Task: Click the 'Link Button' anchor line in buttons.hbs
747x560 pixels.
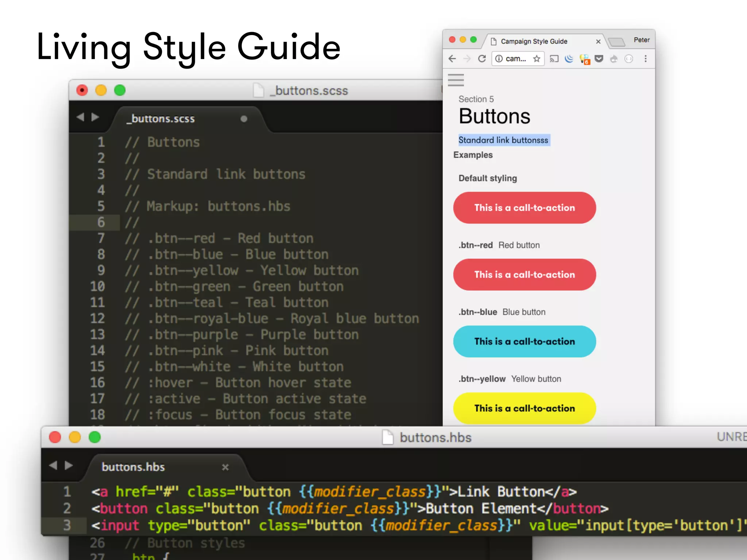Action: (334, 492)
